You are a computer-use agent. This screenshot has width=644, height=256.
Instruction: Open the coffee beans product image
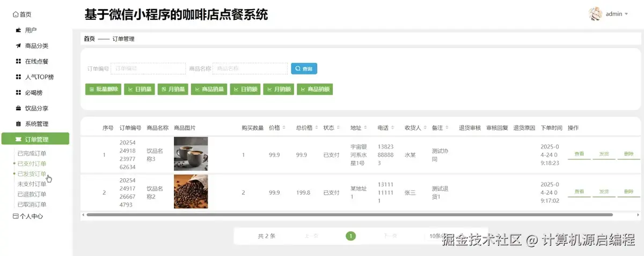tap(191, 192)
